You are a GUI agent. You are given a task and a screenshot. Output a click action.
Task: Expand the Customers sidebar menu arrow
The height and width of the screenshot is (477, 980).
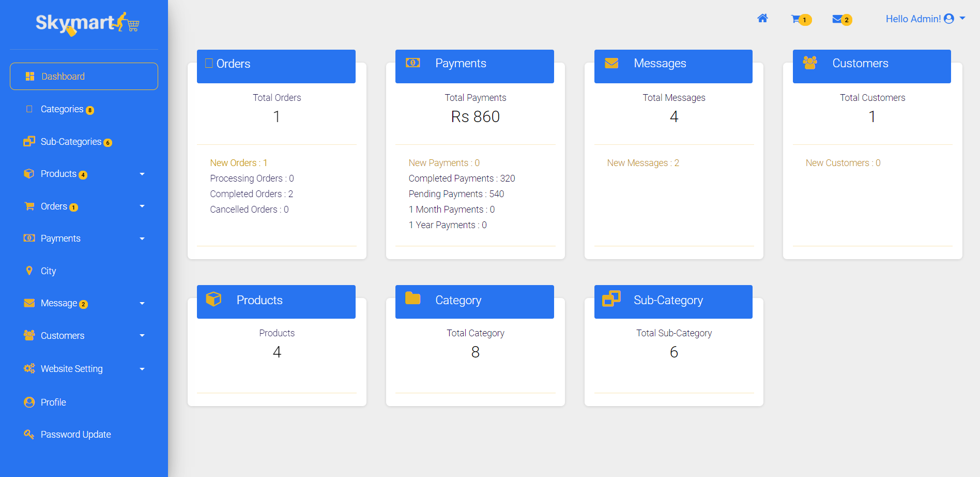142,335
